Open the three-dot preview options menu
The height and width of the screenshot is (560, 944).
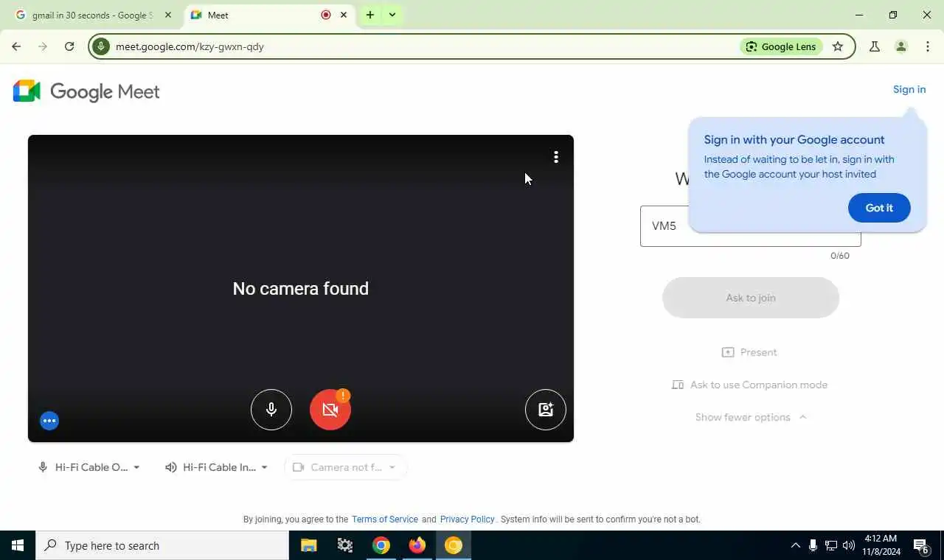click(x=556, y=157)
